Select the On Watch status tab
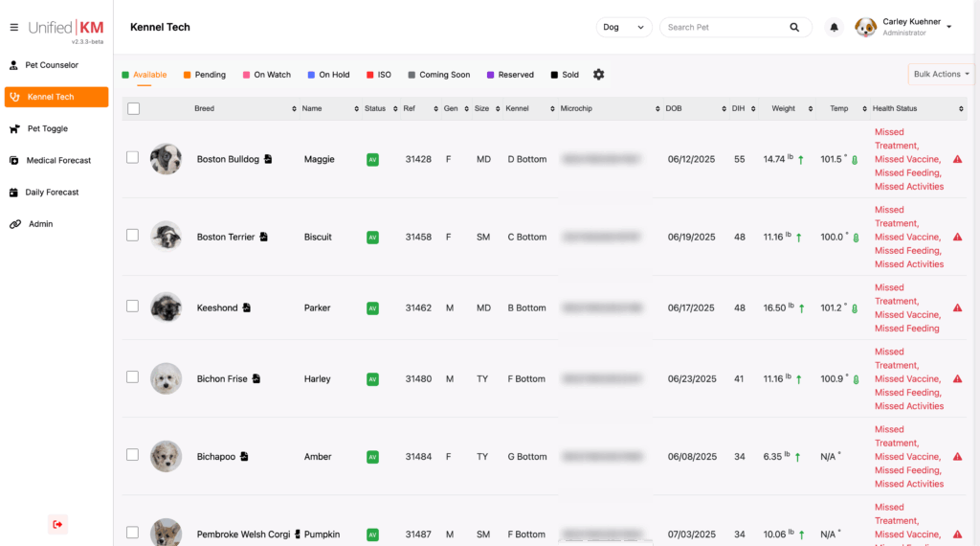Viewport: 980px width, 546px height. click(267, 75)
